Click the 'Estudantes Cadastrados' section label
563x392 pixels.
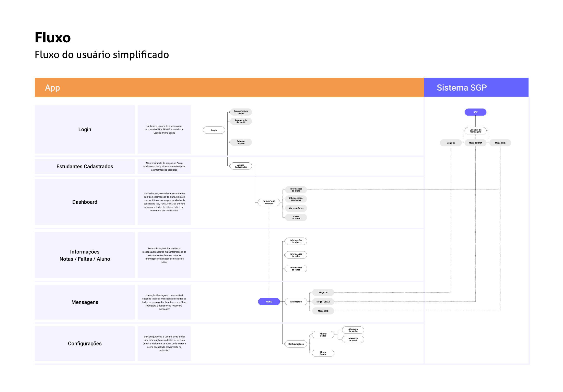[85, 166]
